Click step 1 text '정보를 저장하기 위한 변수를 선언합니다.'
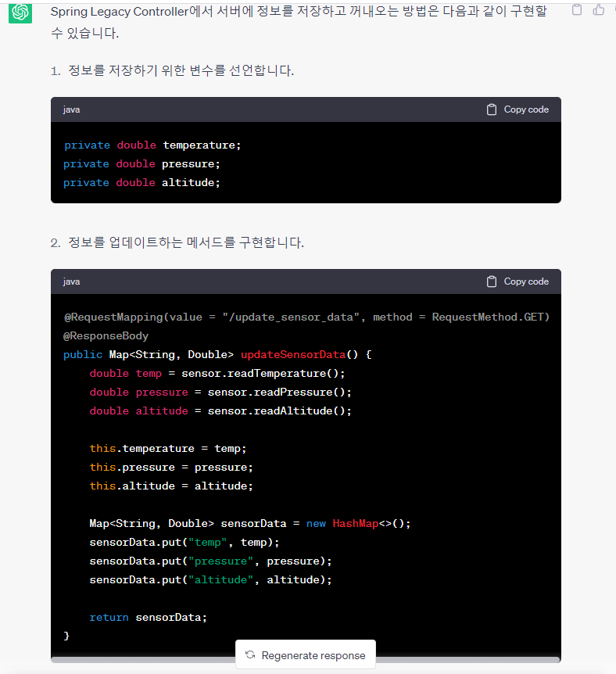The width and height of the screenshot is (616, 674). (181, 70)
